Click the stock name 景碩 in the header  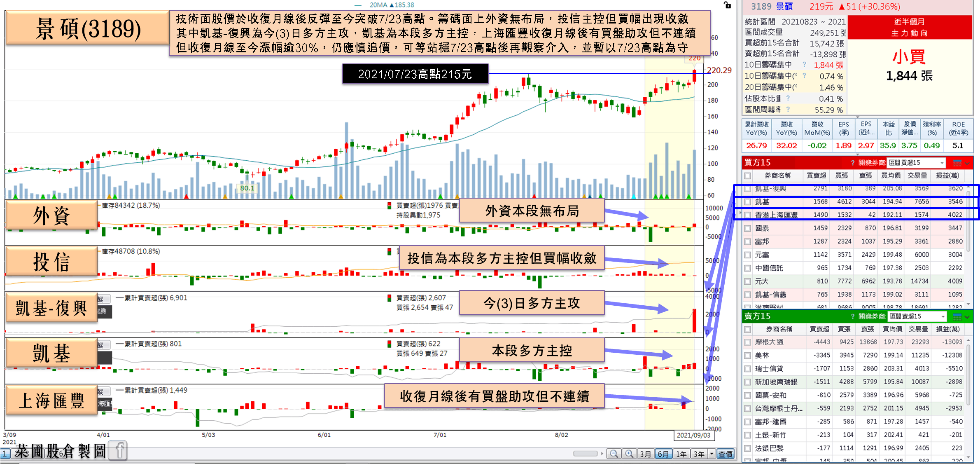click(784, 7)
